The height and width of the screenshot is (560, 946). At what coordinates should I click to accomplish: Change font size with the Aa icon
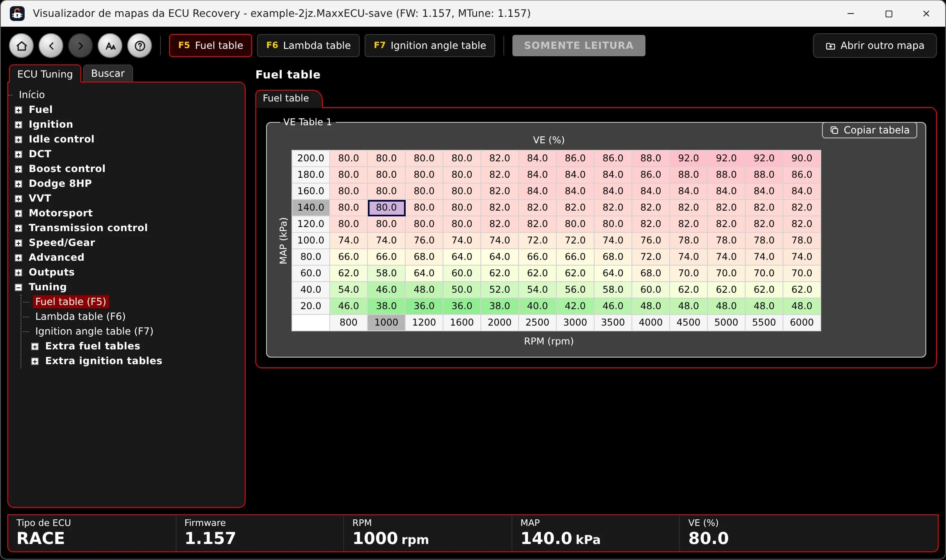(x=110, y=46)
